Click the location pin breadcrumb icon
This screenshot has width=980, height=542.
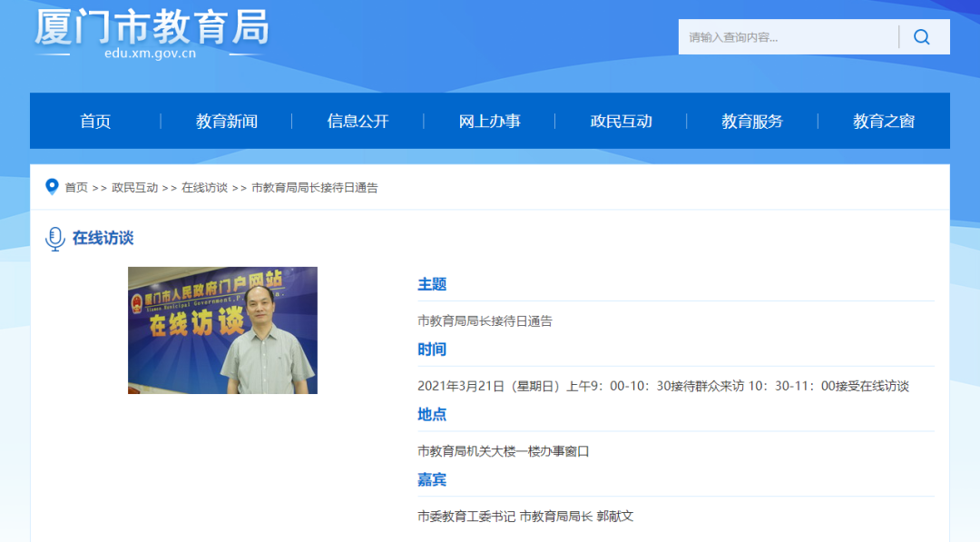pyautogui.click(x=52, y=187)
